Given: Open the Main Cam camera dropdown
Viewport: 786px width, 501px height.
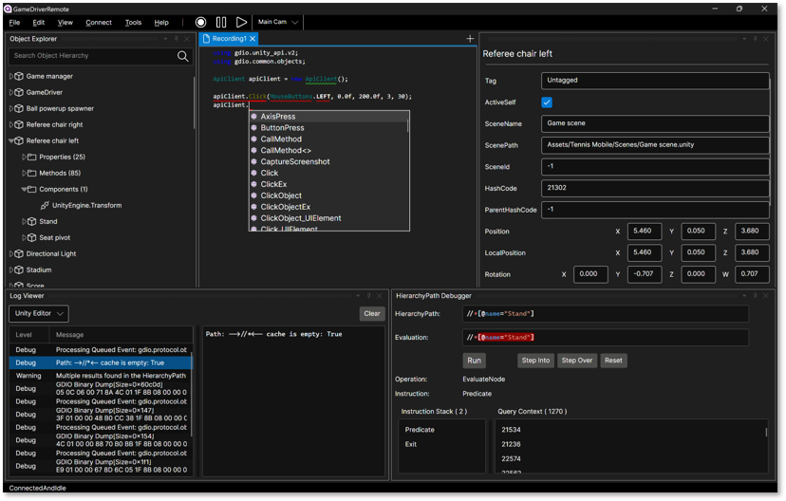Looking at the screenshot, I should [x=278, y=22].
